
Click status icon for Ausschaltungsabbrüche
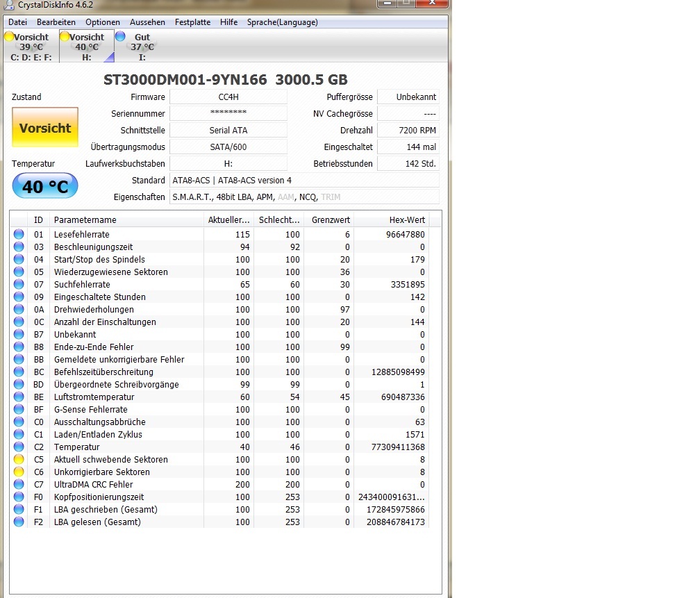19,422
